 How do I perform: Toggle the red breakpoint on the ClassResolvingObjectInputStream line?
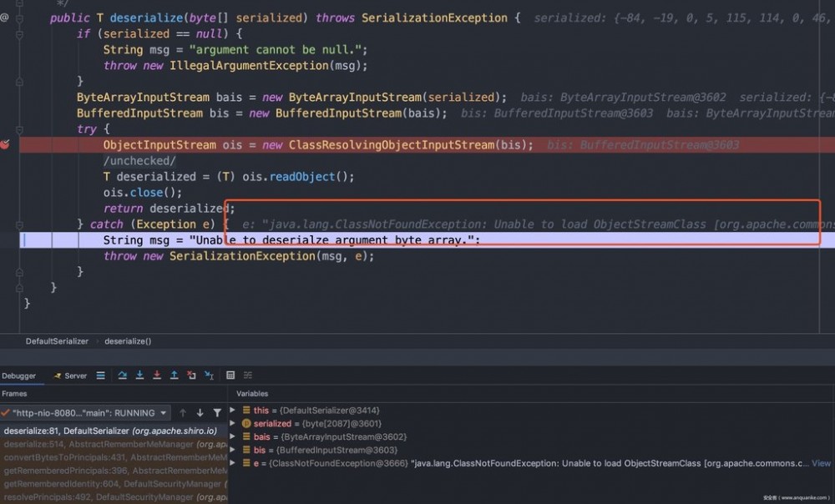5,144
